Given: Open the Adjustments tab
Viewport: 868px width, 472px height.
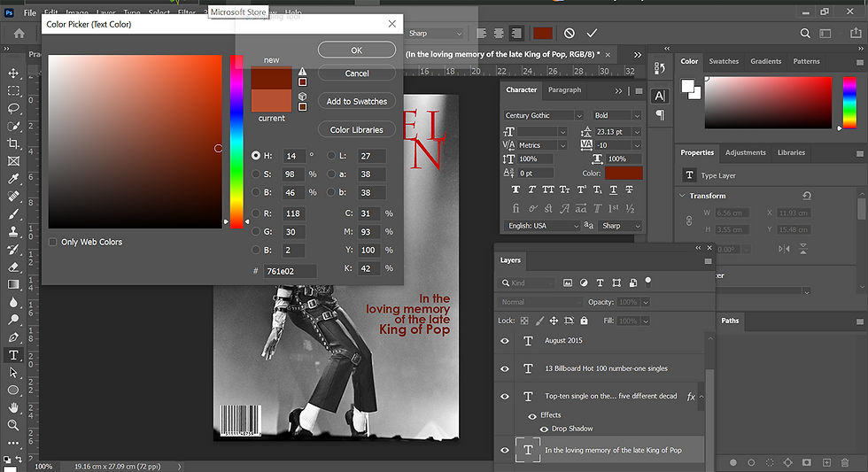Looking at the screenshot, I should coord(746,152).
